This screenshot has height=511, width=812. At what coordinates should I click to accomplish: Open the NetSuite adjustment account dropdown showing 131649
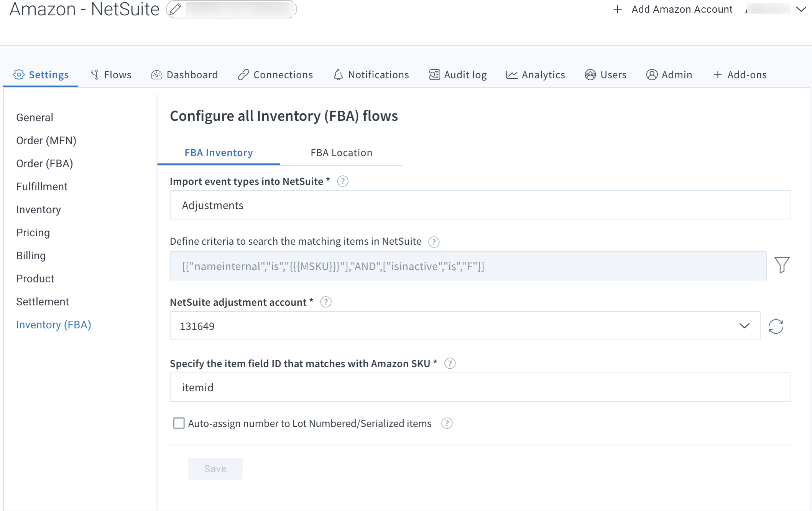(465, 326)
